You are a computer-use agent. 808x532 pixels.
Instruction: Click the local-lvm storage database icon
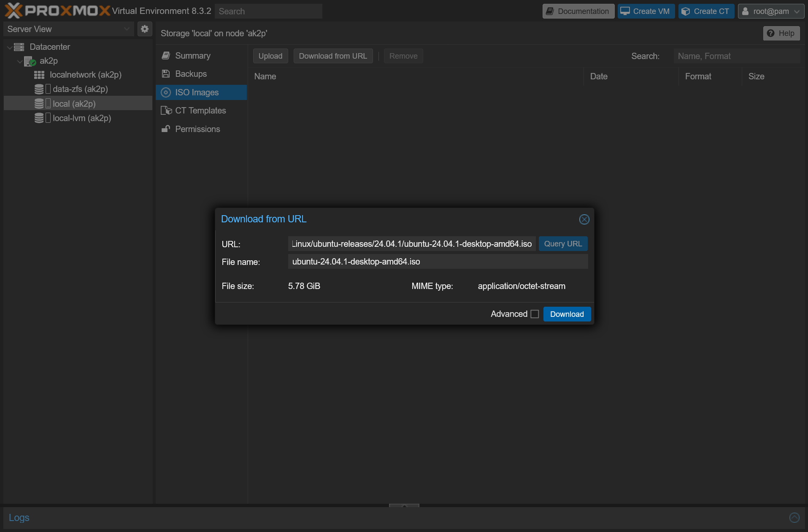point(39,118)
